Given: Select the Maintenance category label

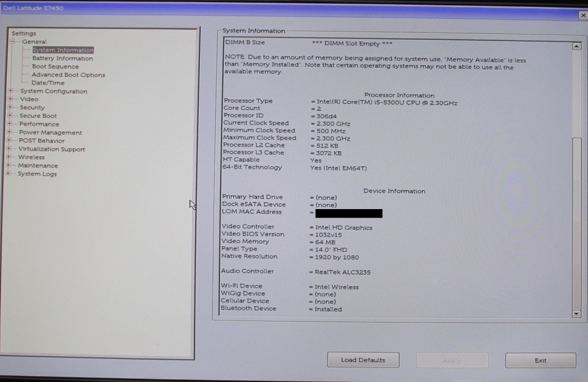Looking at the screenshot, I should point(38,165).
